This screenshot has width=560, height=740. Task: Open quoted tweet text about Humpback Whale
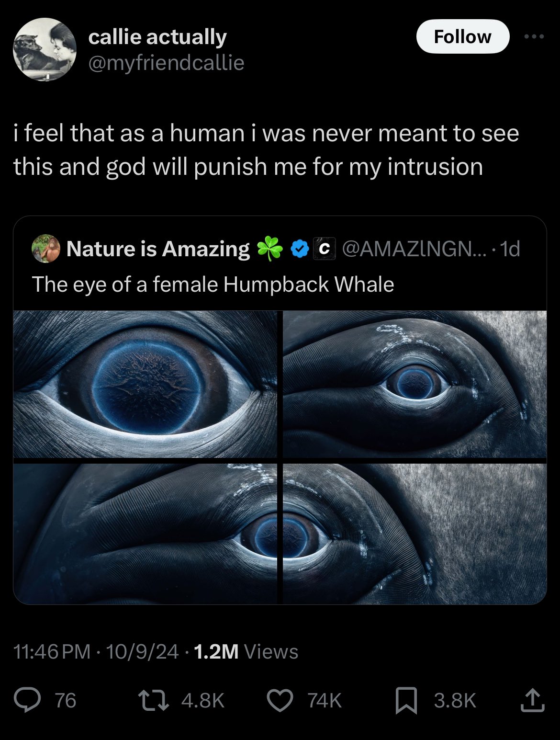(x=213, y=285)
